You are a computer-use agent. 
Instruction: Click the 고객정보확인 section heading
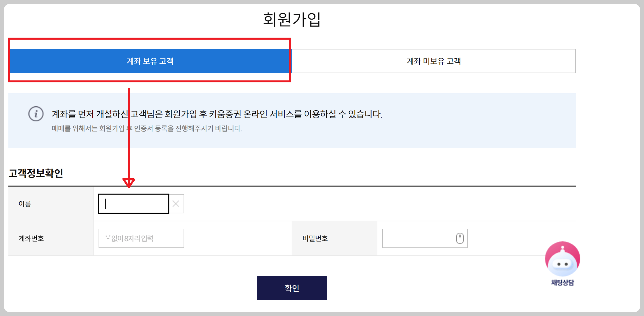click(x=36, y=174)
